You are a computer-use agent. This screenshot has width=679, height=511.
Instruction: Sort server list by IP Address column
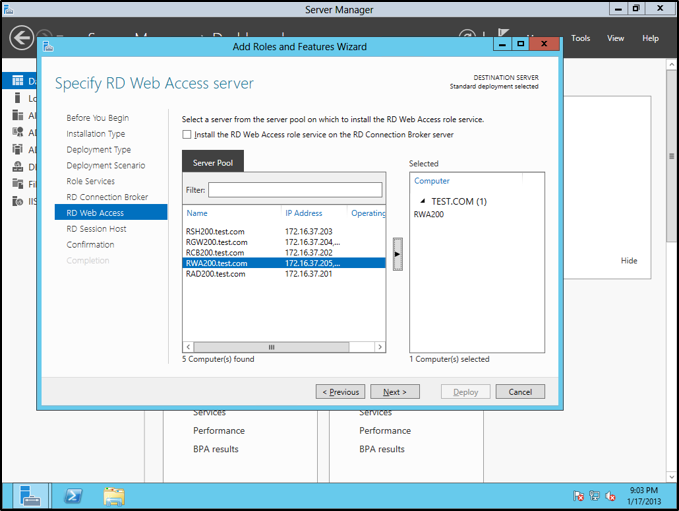point(303,213)
